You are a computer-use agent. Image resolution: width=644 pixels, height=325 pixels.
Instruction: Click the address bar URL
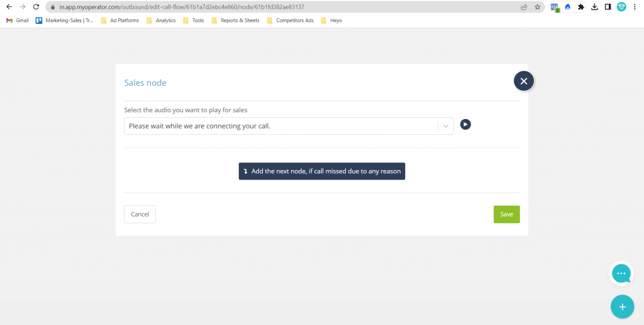[x=182, y=7]
